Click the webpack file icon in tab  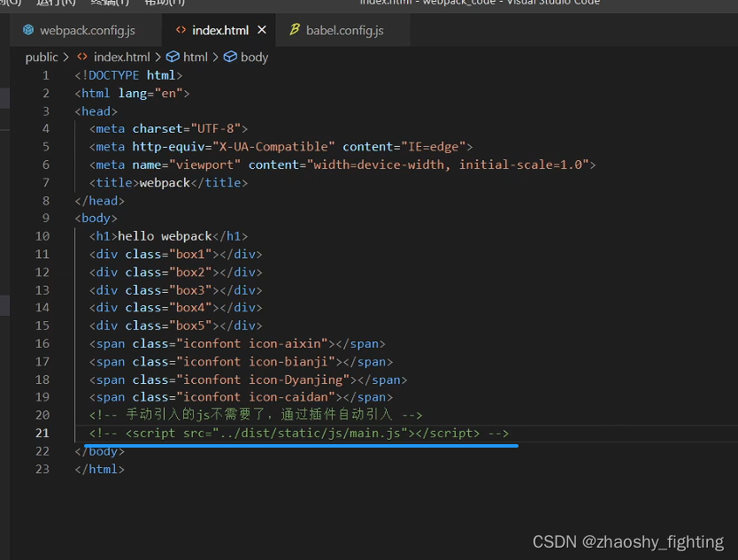tap(28, 30)
